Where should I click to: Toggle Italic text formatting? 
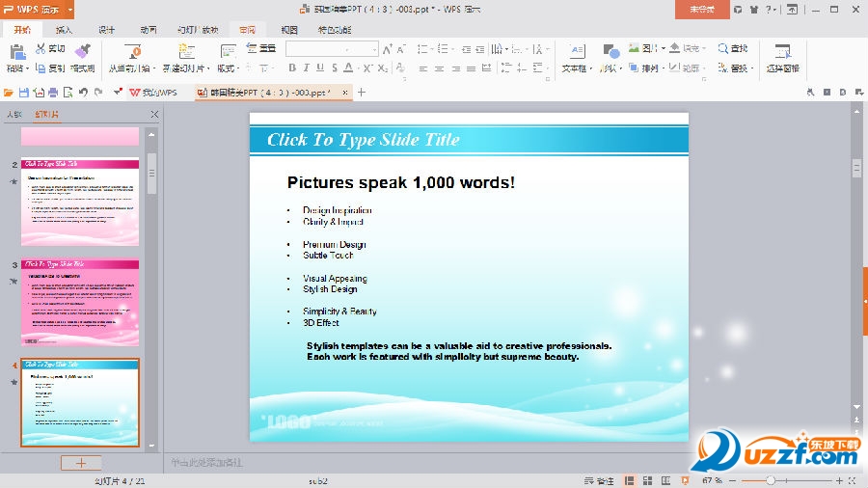[307, 68]
